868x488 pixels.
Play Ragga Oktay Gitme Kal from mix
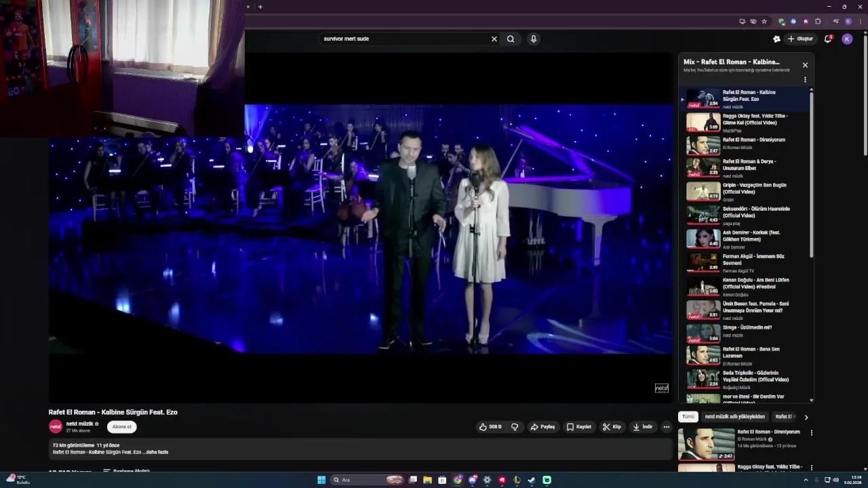pos(746,122)
